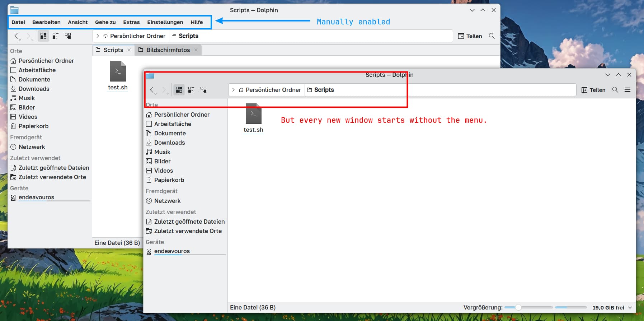This screenshot has width=644, height=321.
Task: Click Downloads in front window sidebar
Action: point(169,143)
